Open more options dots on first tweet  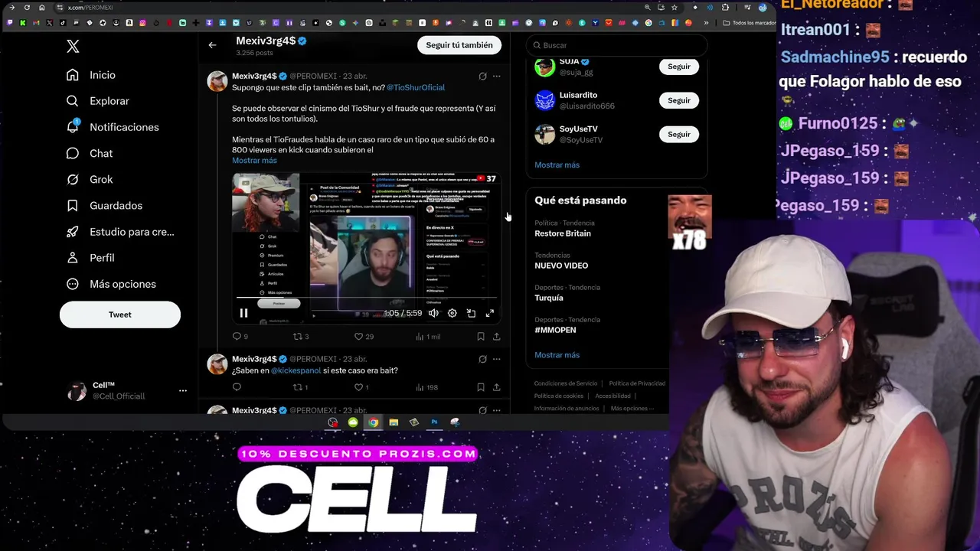(x=496, y=77)
